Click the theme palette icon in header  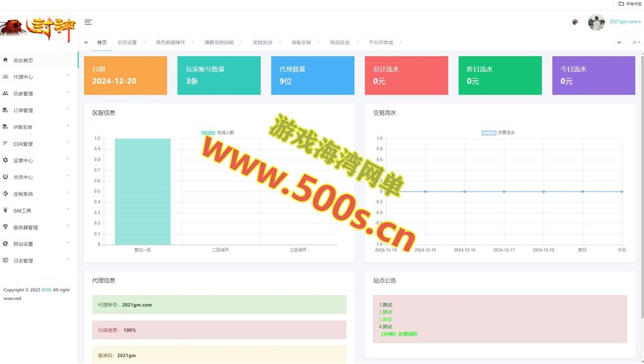[x=575, y=22]
